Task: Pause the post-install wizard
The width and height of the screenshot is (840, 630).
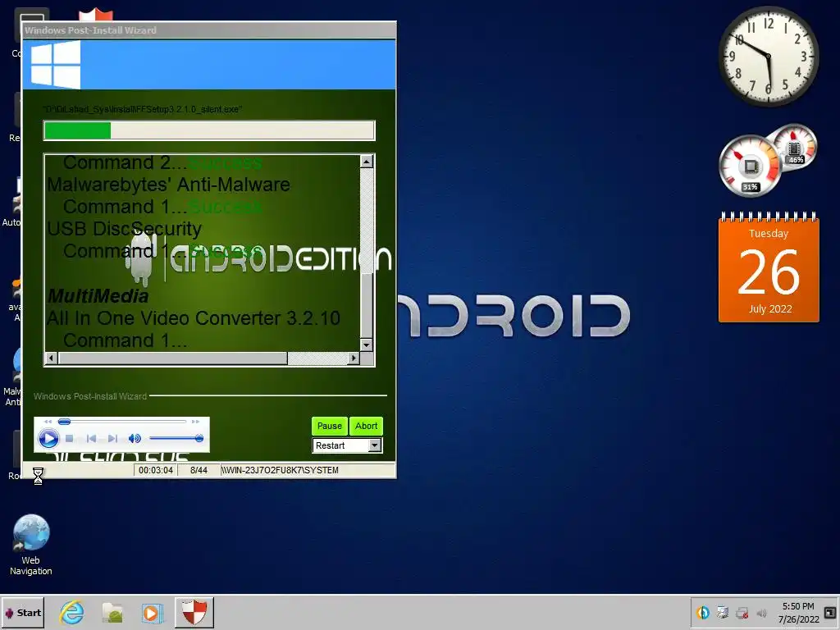Action: tap(330, 426)
